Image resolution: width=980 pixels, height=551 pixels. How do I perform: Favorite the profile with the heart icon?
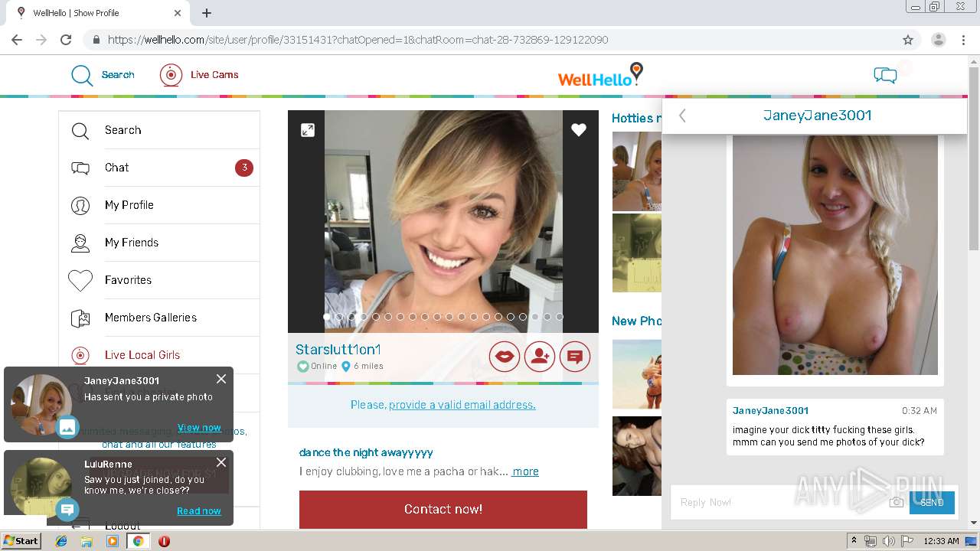coord(579,130)
